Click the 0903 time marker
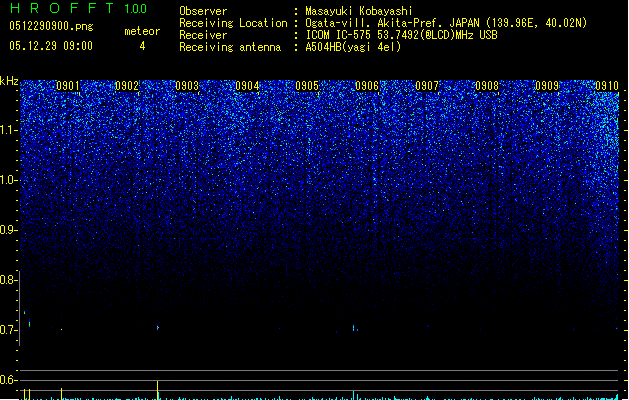The height and width of the screenshot is (400, 629). click(187, 86)
